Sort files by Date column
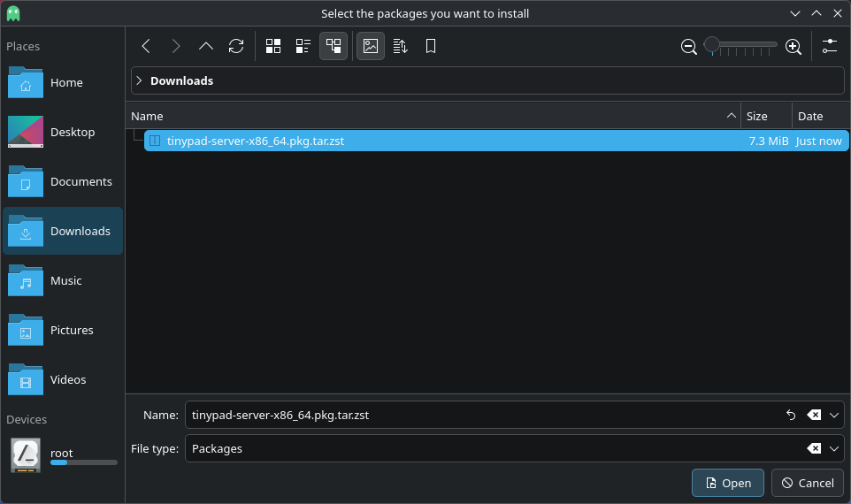This screenshot has width=851, height=504. 821,116
